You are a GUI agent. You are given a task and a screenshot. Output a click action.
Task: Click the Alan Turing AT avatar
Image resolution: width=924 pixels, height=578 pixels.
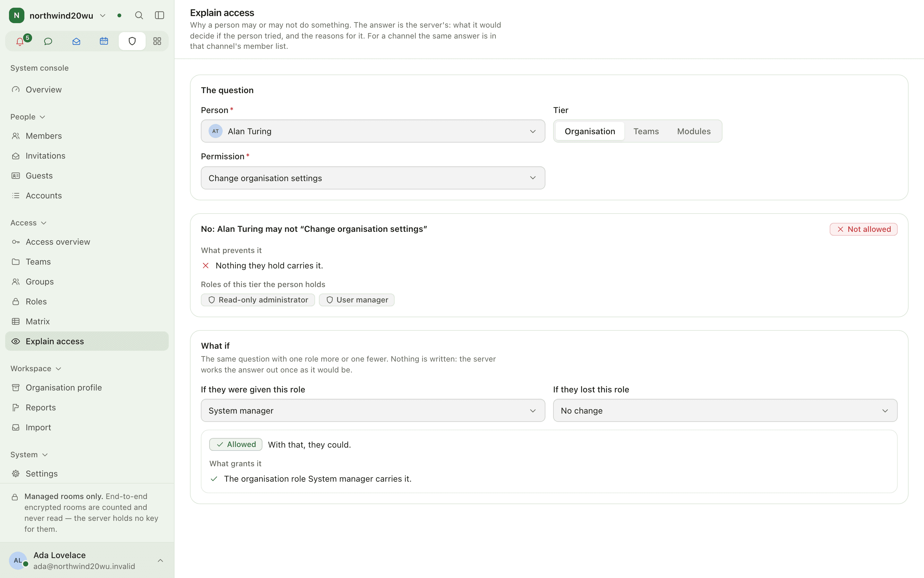215,131
